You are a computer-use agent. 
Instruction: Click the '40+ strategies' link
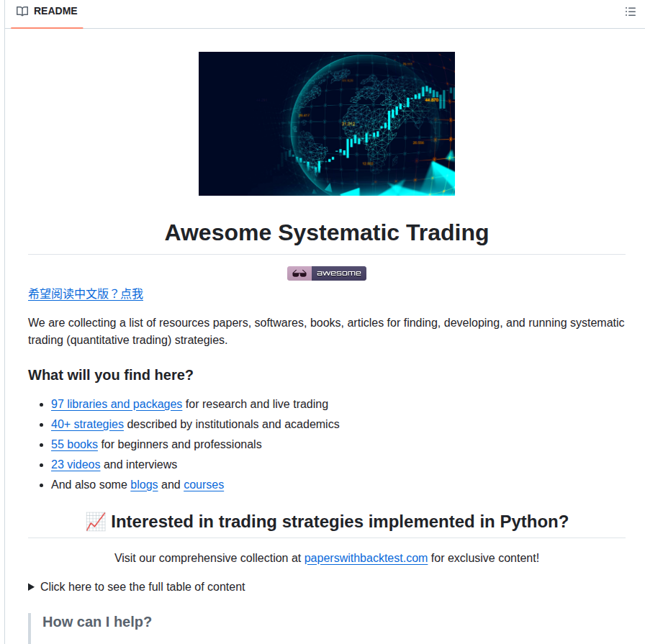(87, 424)
